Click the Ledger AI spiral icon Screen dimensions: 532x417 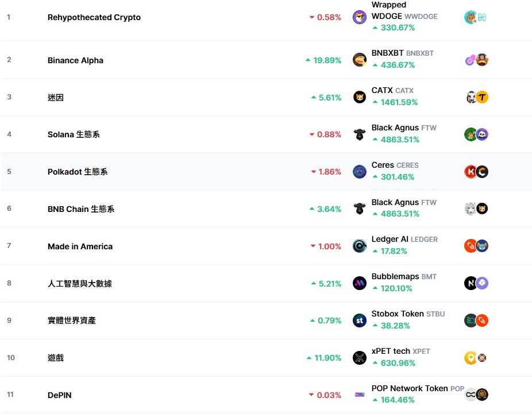point(359,246)
